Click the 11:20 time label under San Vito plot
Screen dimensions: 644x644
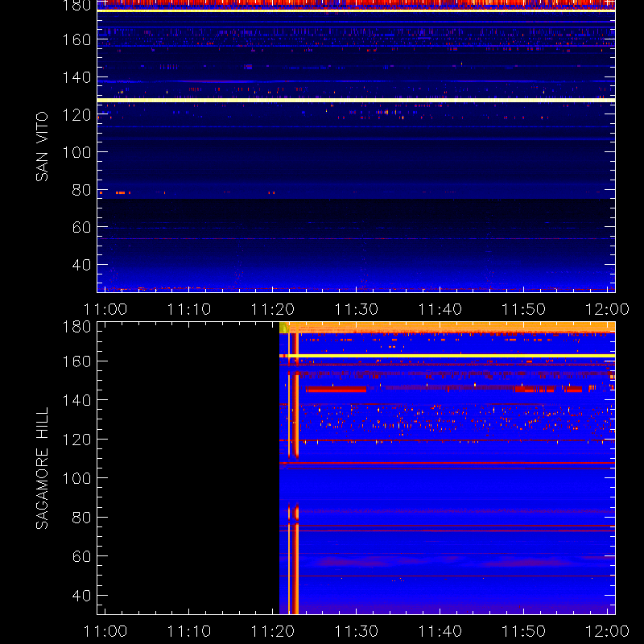pyautogui.click(x=273, y=309)
